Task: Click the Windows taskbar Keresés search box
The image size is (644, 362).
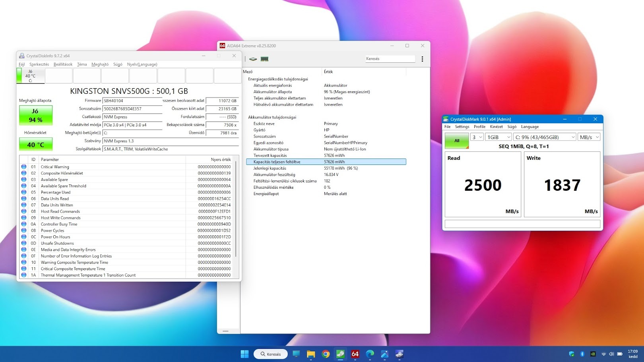Action: pos(270,354)
